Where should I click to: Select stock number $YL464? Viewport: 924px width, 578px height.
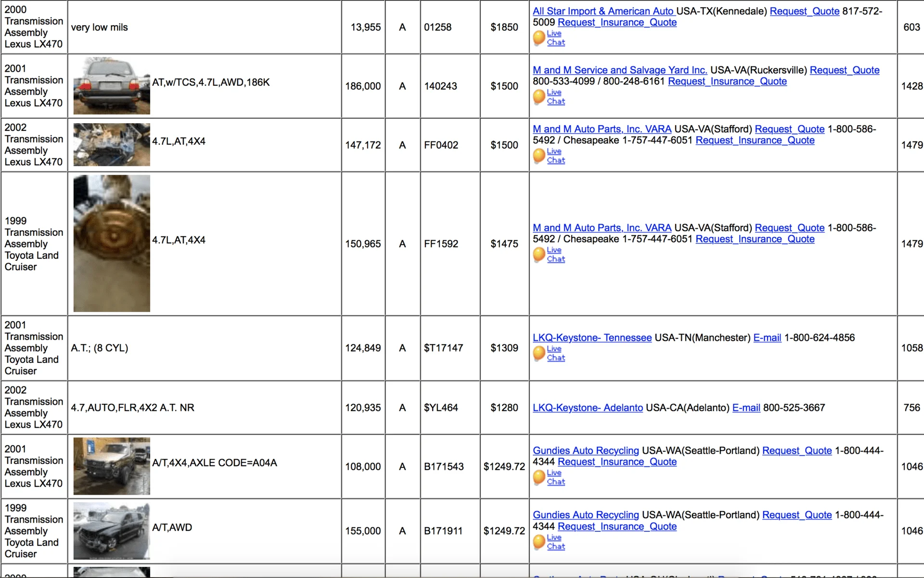coord(441,408)
